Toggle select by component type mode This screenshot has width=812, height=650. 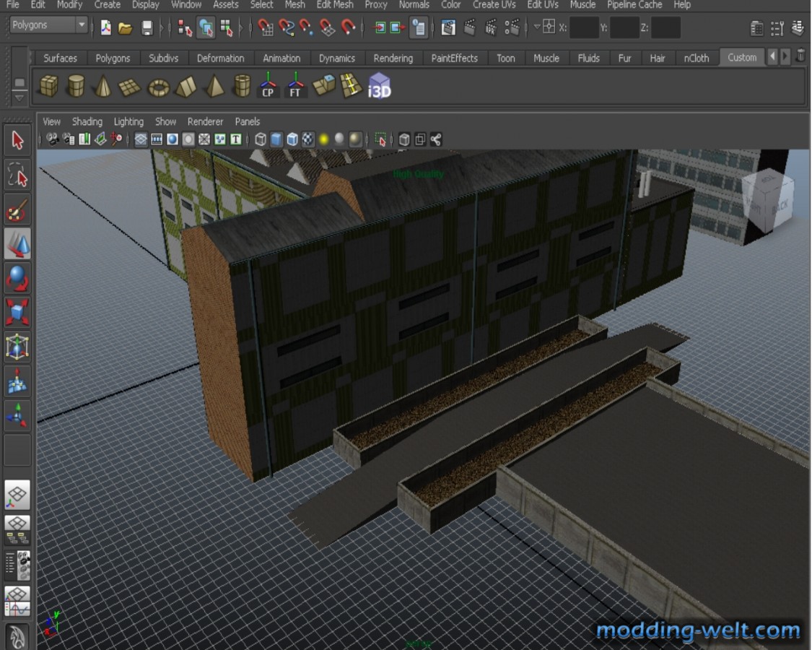click(x=227, y=27)
